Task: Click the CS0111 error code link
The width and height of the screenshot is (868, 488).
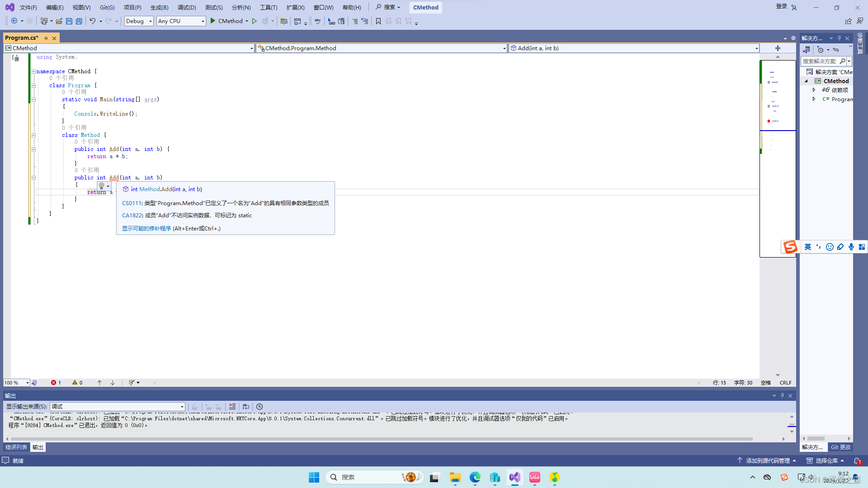Action: (132, 203)
